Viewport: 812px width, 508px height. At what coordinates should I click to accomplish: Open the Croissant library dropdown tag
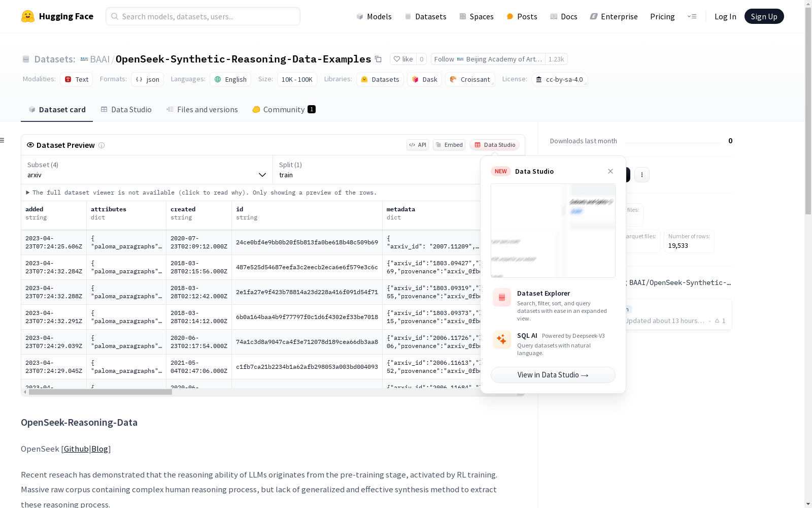click(x=470, y=79)
